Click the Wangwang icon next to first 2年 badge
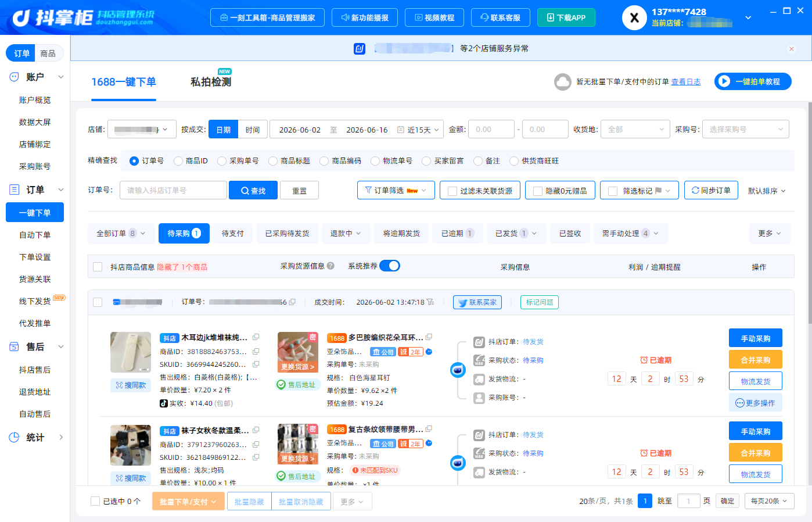Viewport: 812px width, 522px height. [x=429, y=352]
